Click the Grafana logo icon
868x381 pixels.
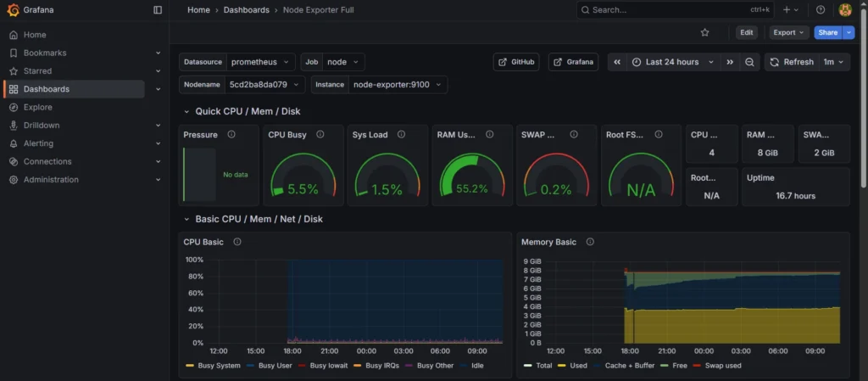click(x=13, y=10)
